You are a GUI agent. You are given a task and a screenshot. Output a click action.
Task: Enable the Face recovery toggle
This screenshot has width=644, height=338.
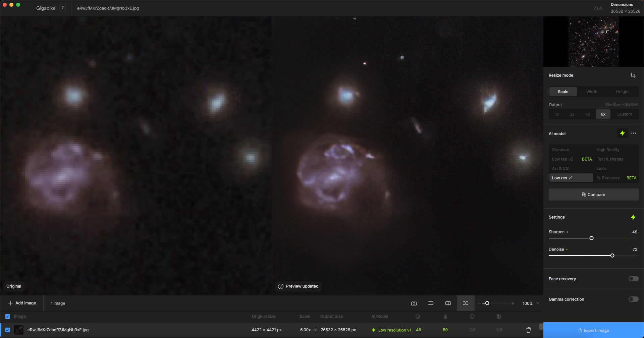pyautogui.click(x=633, y=279)
